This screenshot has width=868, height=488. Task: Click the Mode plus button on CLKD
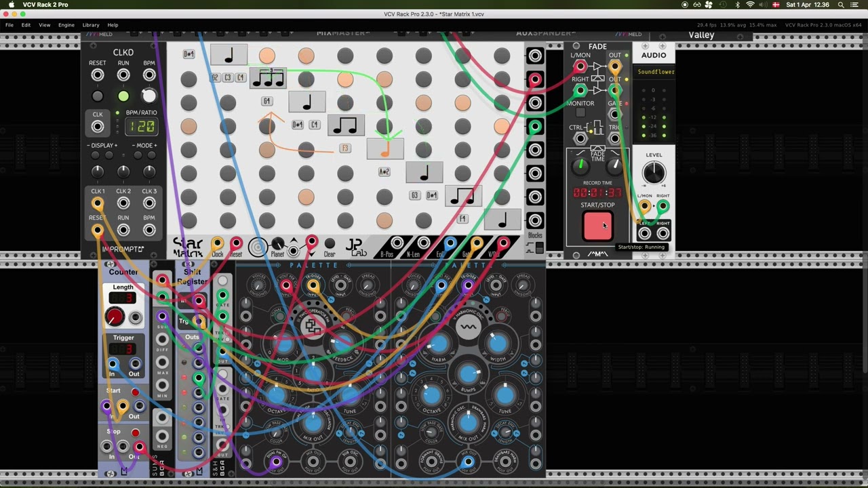153,156
